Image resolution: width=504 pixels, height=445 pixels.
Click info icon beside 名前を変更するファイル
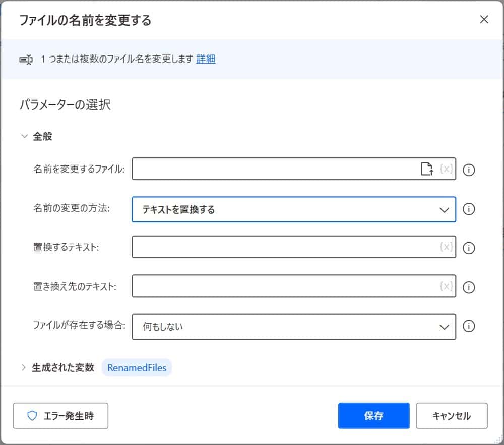469,170
